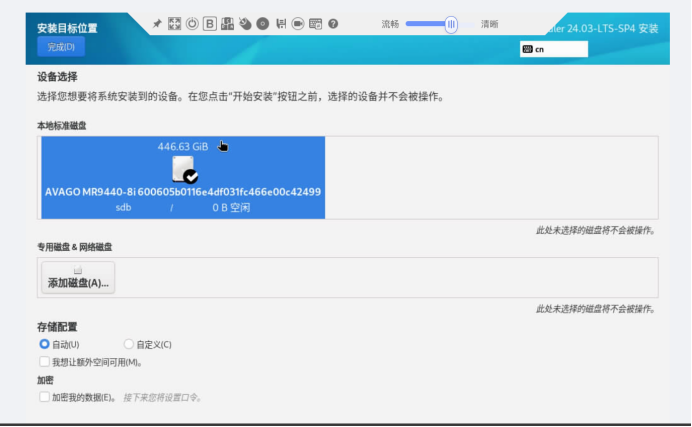Select the 自动(U) radio button
This screenshot has width=692, height=427.
pos(44,344)
